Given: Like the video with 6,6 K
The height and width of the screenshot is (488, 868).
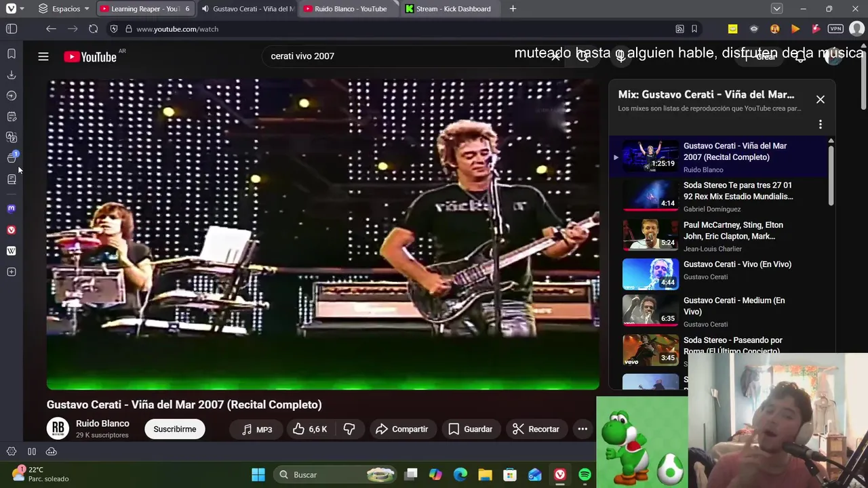Looking at the screenshot, I should coord(310,429).
